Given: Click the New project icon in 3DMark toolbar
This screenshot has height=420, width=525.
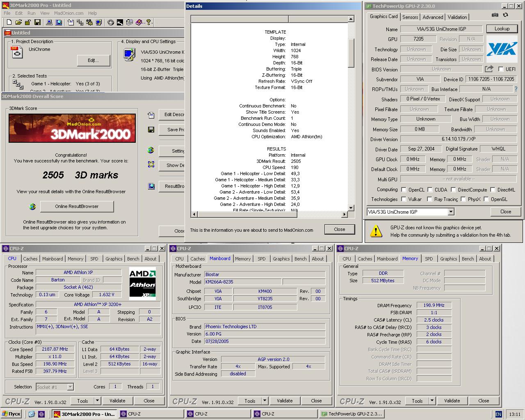Looking at the screenshot, I should tap(9, 22).
